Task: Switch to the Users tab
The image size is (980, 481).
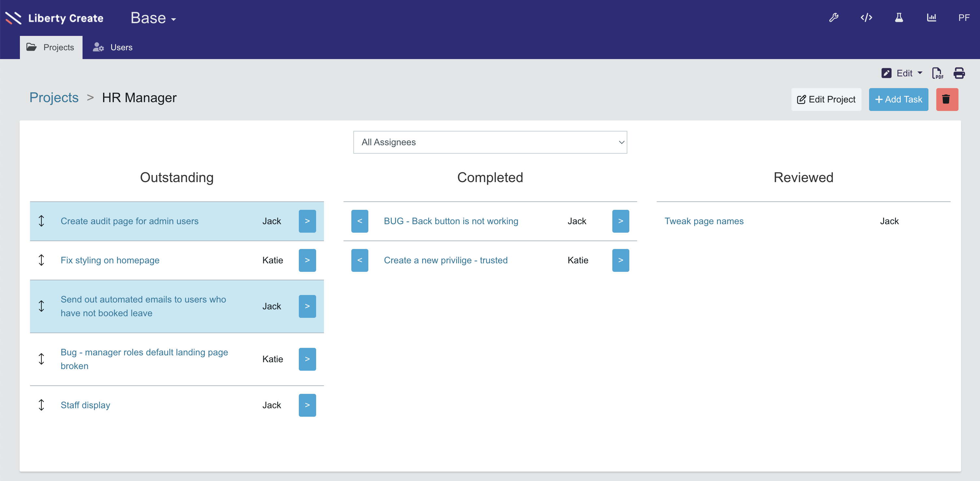Action: 113,47
